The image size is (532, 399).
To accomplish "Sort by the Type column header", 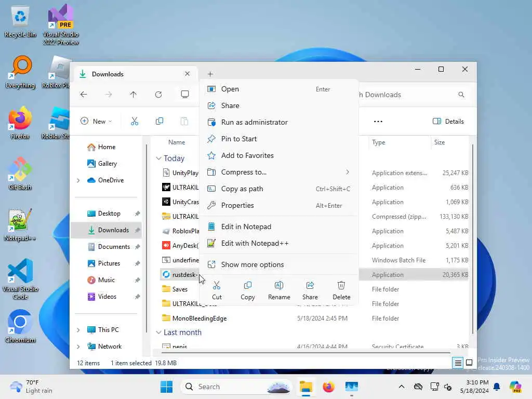I will (x=399, y=142).
